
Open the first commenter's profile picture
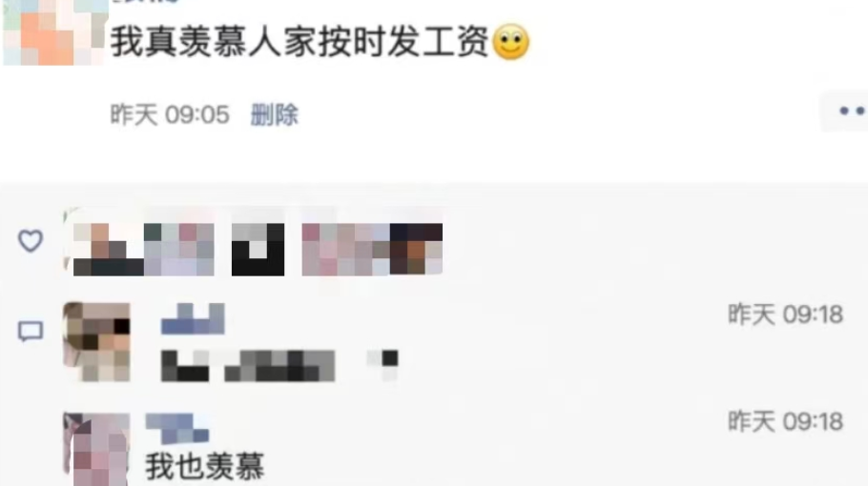[97, 342]
